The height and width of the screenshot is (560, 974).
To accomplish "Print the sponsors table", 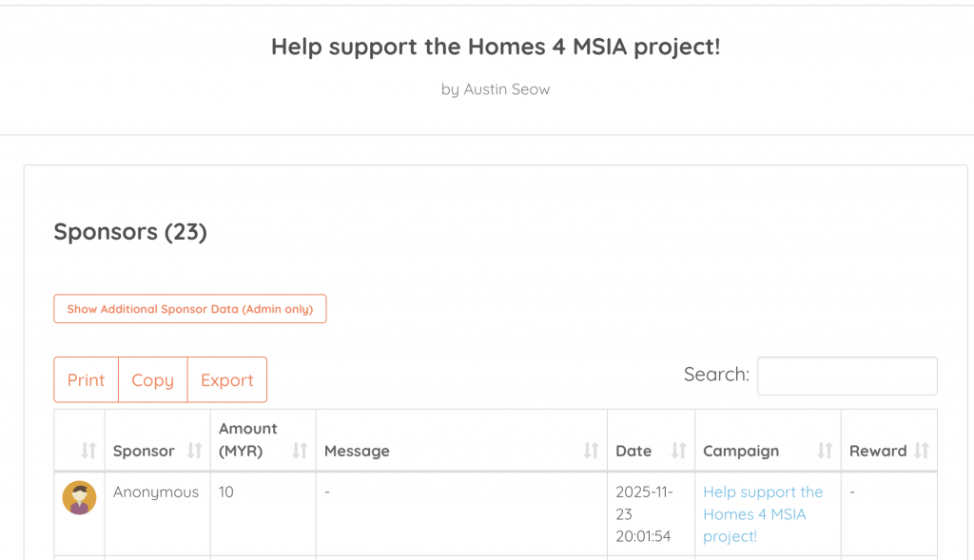I will coord(86,380).
